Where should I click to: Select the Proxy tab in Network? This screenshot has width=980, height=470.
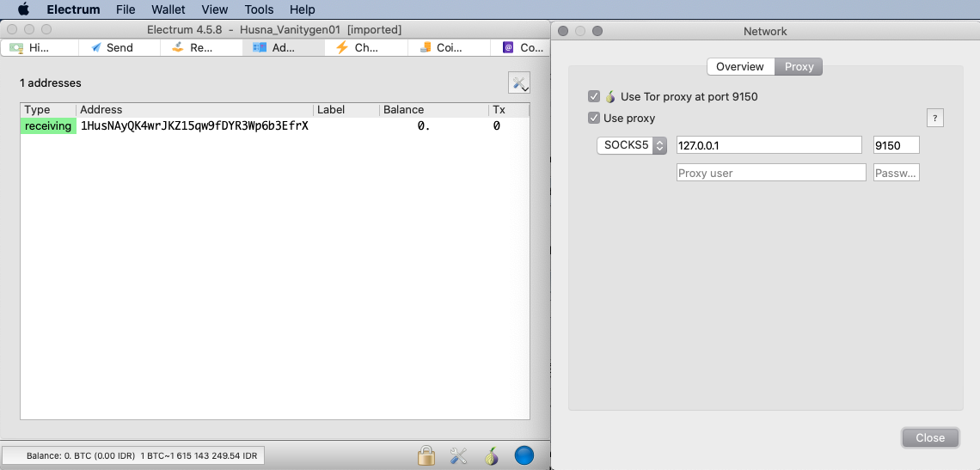799,67
